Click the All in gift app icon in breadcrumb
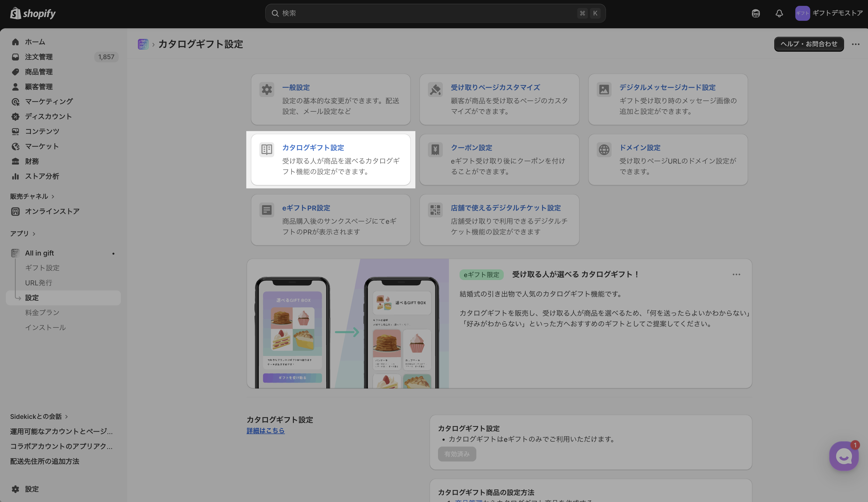The height and width of the screenshot is (502, 868). point(143,44)
